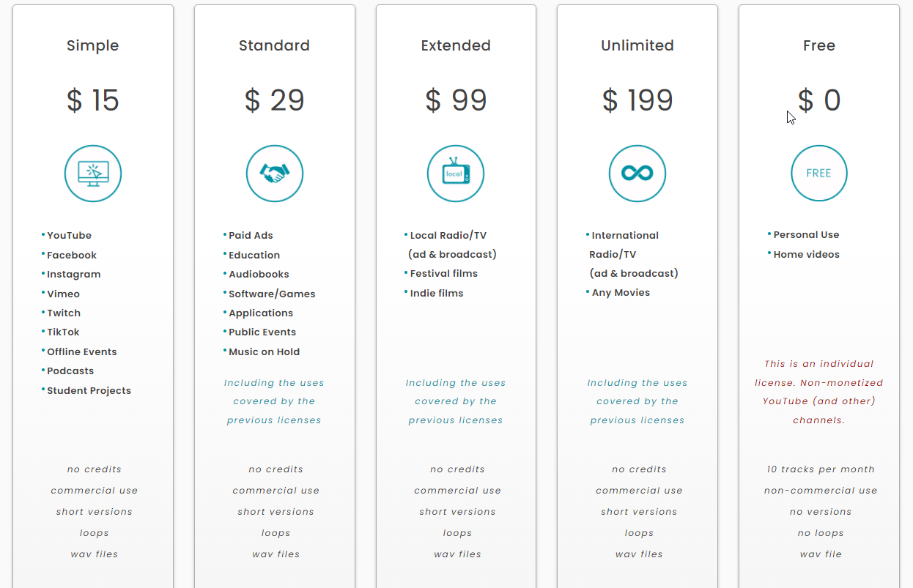Click Paid Ads in Standard plan list

(251, 236)
